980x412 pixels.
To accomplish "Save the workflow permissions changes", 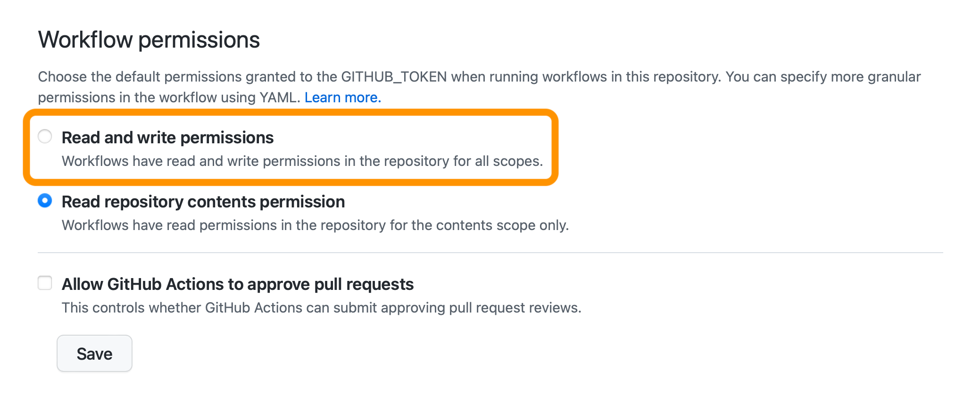I will (94, 353).
